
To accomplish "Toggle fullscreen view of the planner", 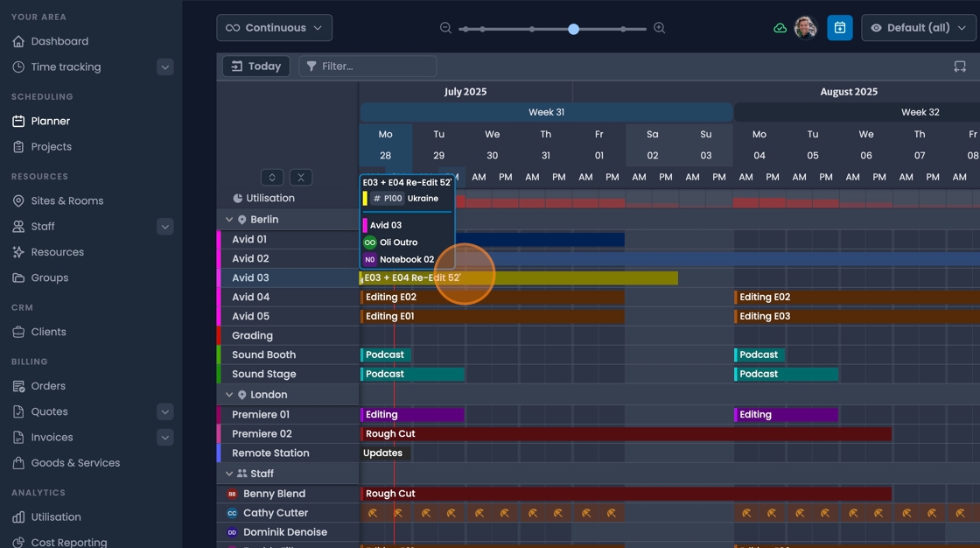I will pyautogui.click(x=960, y=66).
